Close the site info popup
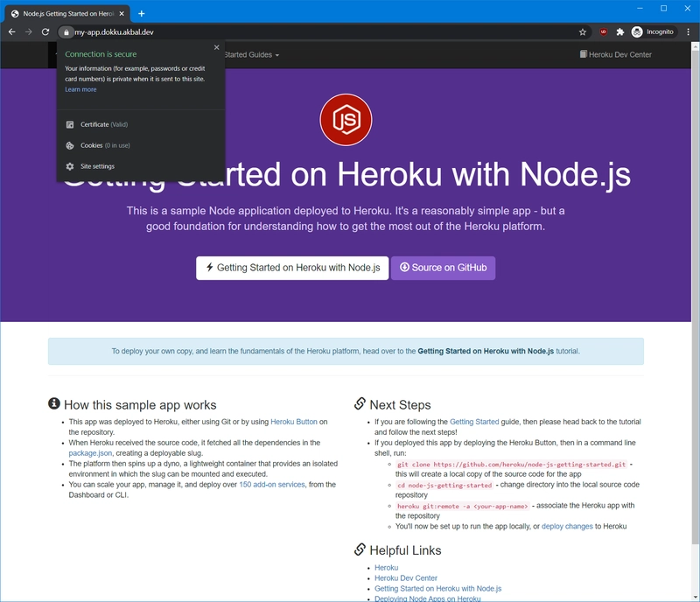The image size is (700, 602). pos(217,48)
